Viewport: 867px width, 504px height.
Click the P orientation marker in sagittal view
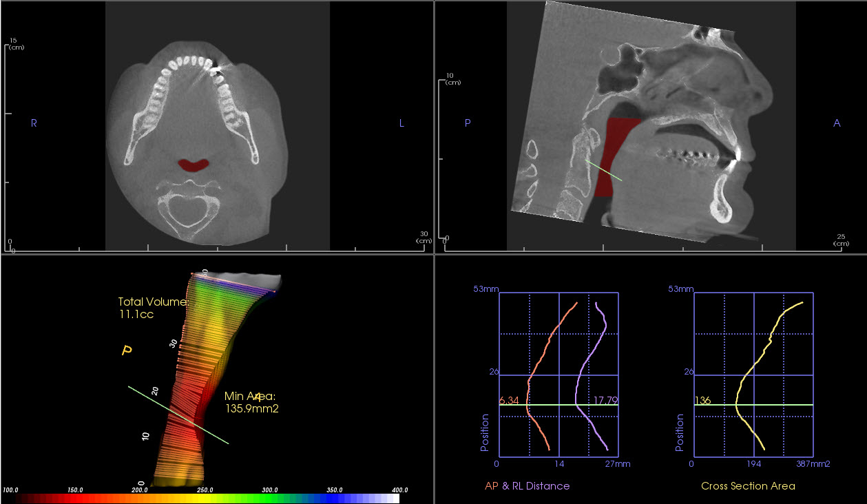[x=467, y=123]
